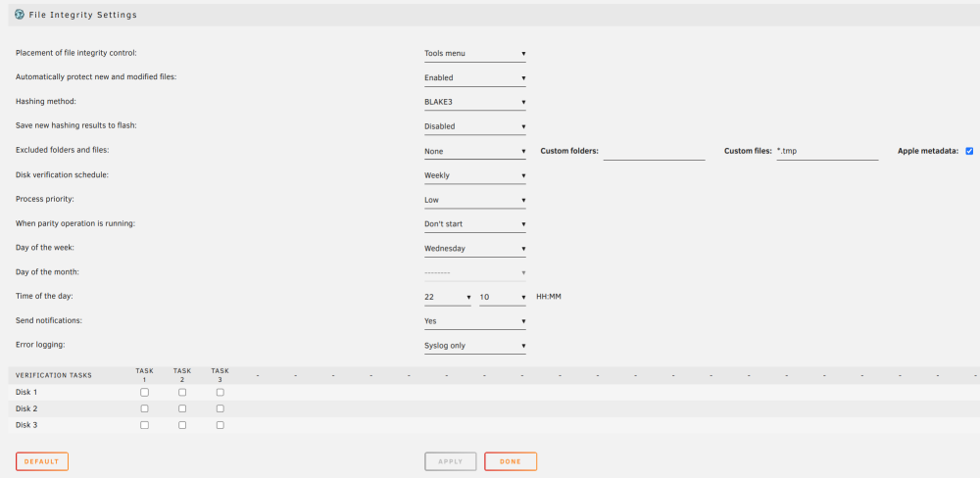Open the minute dropdown showing 10
The height and width of the screenshot is (478, 980).
(x=503, y=298)
